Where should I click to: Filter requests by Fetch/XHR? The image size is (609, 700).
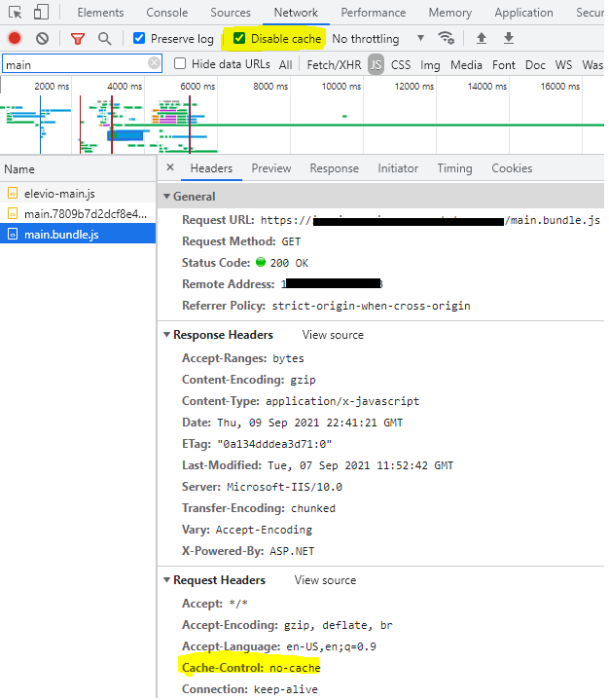pyautogui.click(x=334, y=64)
